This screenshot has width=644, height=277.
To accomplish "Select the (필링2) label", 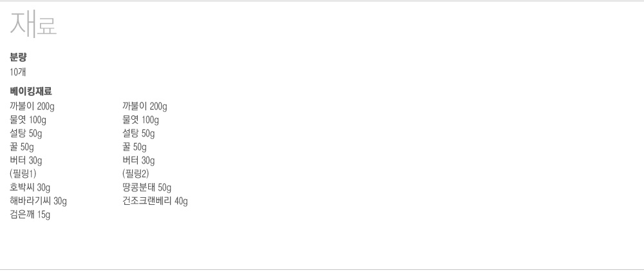I will pos(135,174).
